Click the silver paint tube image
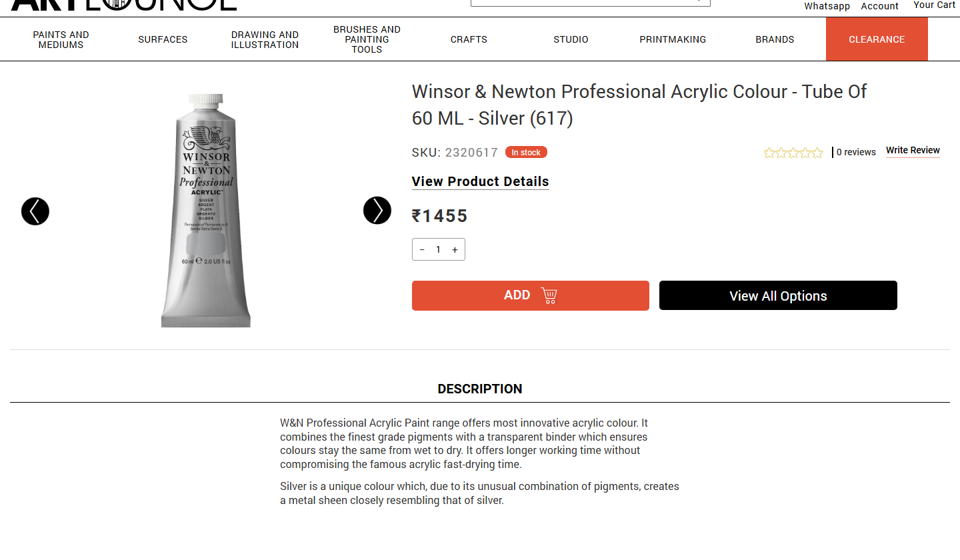Image resolution: width=960 pixels, height=560 pixels. (x=205, y=211)
